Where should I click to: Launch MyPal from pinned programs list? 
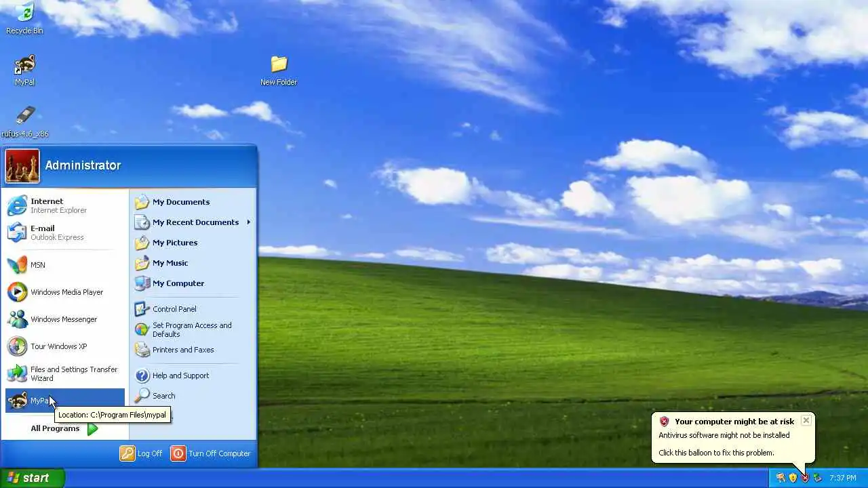pyautogui.click(x=65, y=401)
